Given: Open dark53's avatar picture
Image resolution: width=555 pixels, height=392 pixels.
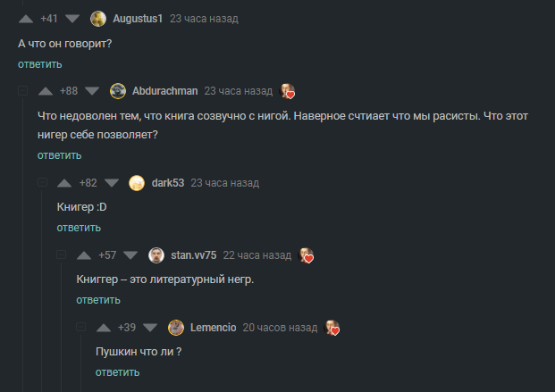Looking at the screenshot, I should tap(137, 183).
